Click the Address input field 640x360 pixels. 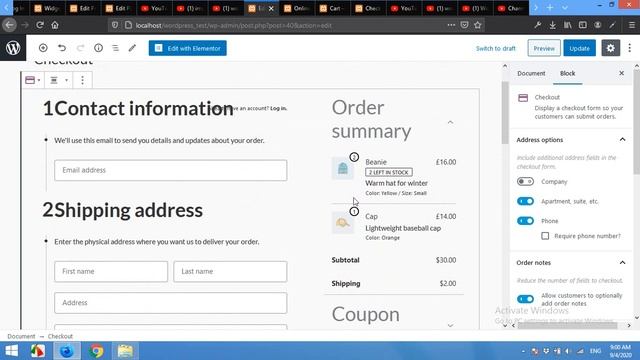click(171, 303)
